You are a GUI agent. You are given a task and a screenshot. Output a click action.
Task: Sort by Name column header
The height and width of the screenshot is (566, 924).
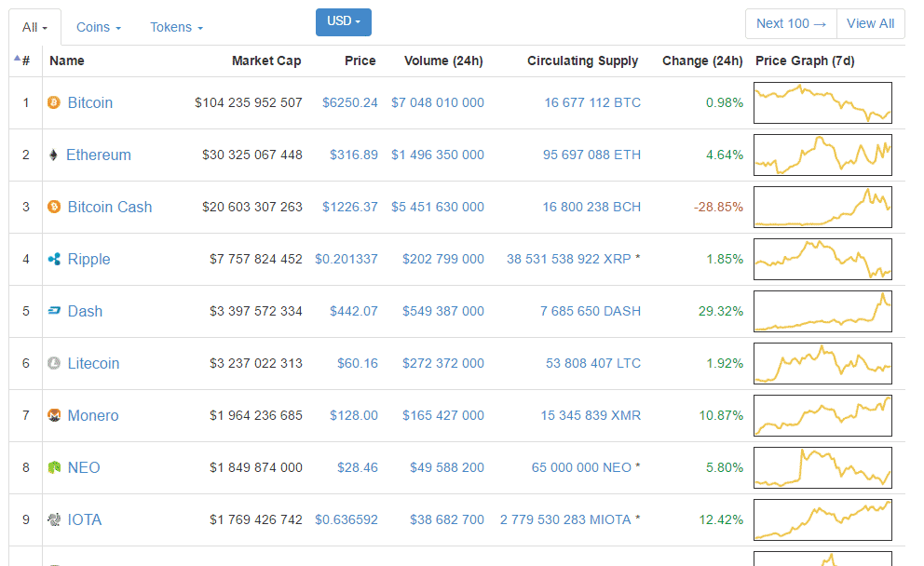click(66, 61)
